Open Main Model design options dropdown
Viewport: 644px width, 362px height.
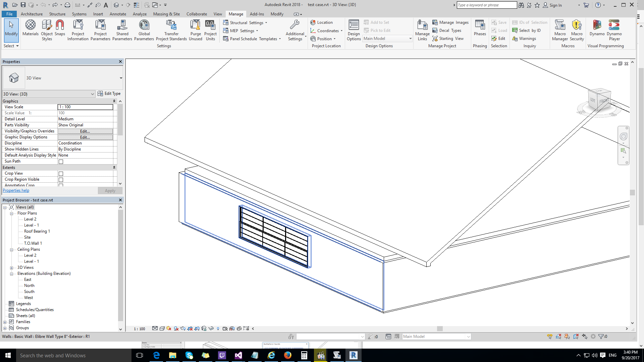pyautogui.click(x=387, y=39)
